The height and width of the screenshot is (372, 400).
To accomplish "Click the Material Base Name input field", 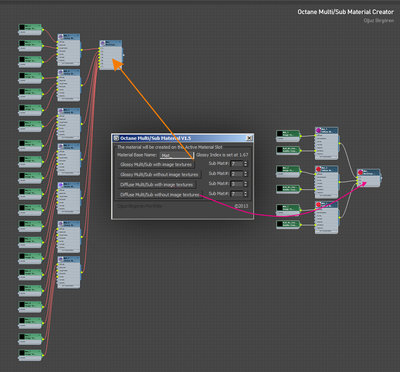I will 177,155.
